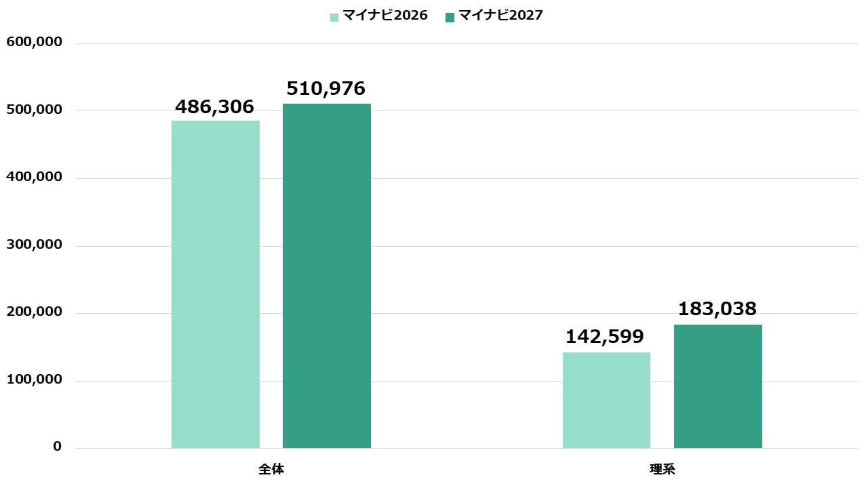Click the dark green 全体 bar

point(327,276)
